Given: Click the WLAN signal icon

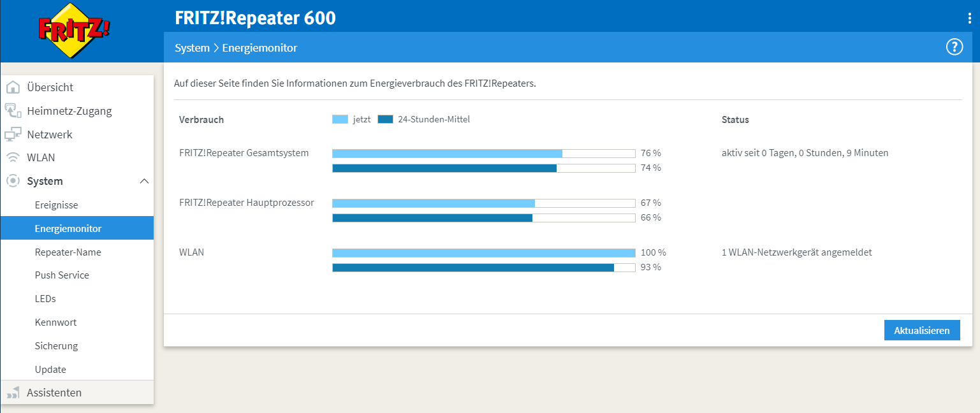Looking at the screenshot, I should pos(13,157).
